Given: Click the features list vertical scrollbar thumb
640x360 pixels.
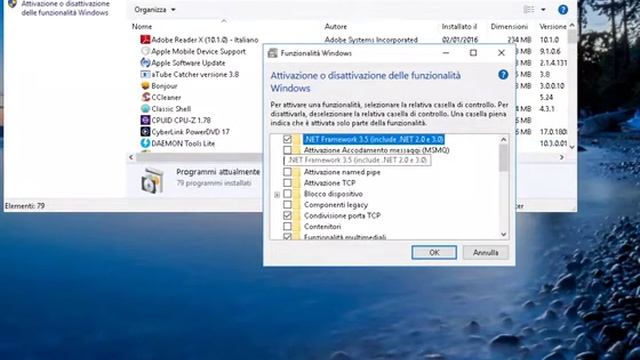Looking at the screenshot, I should click(503, 158).
